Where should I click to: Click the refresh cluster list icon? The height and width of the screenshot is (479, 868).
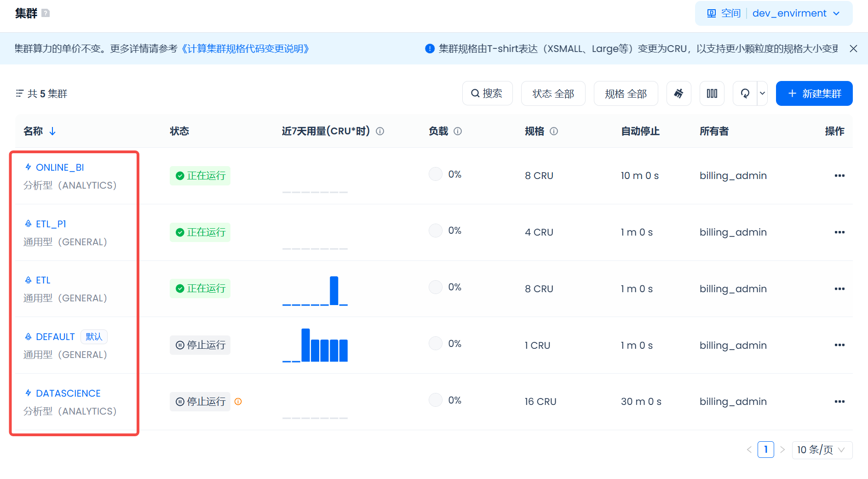point(745,93)
